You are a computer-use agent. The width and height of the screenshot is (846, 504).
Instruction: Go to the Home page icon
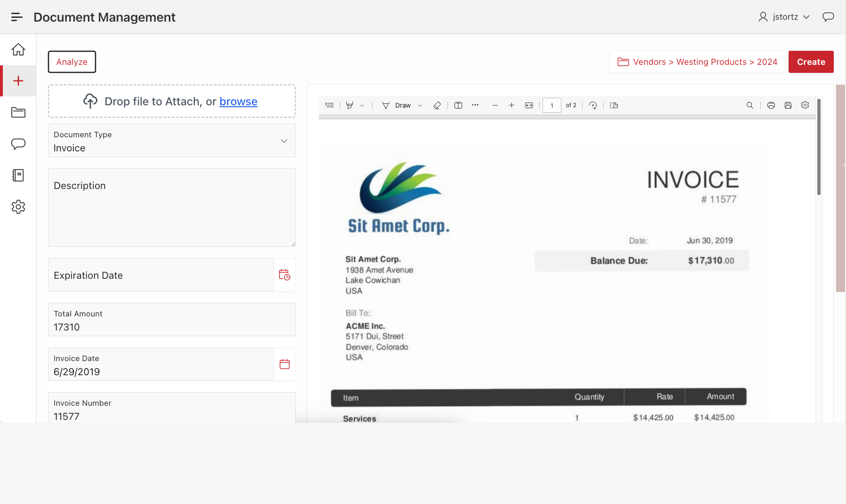point(18,49)
